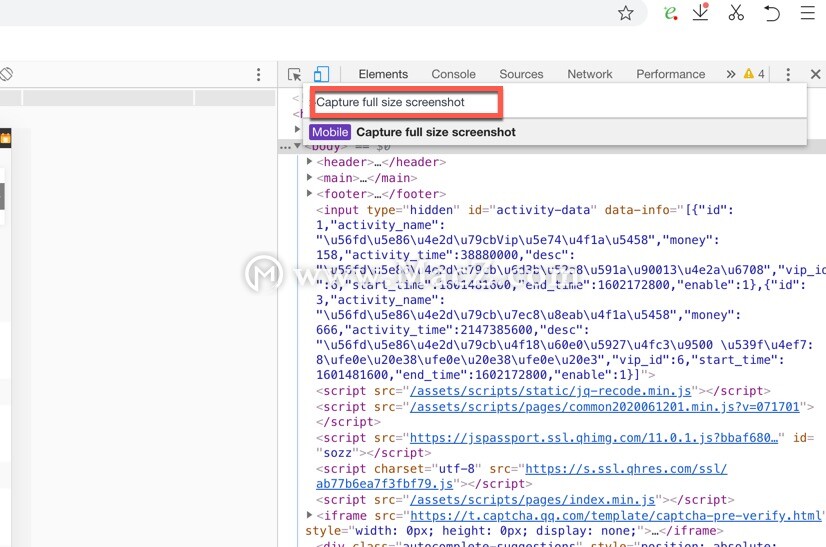Open the jq-recode.min.js script link
This screenshot has width=826, height=547.
click(550, 391)
